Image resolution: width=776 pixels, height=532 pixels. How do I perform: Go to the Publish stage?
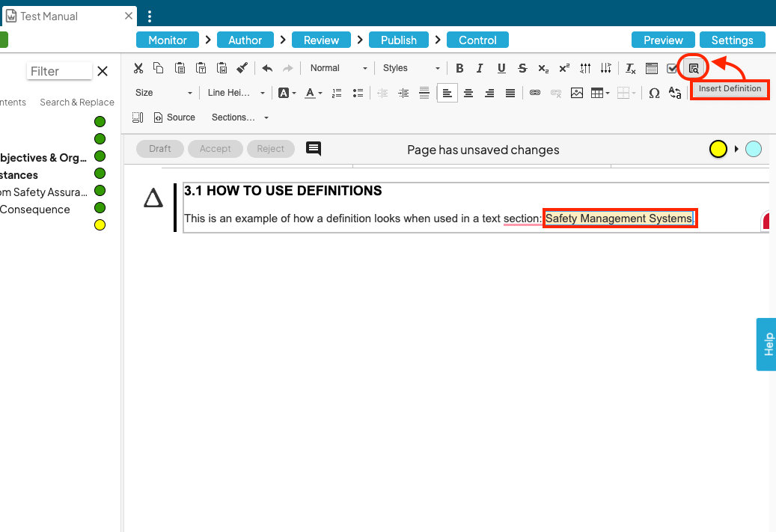point(398,40)
